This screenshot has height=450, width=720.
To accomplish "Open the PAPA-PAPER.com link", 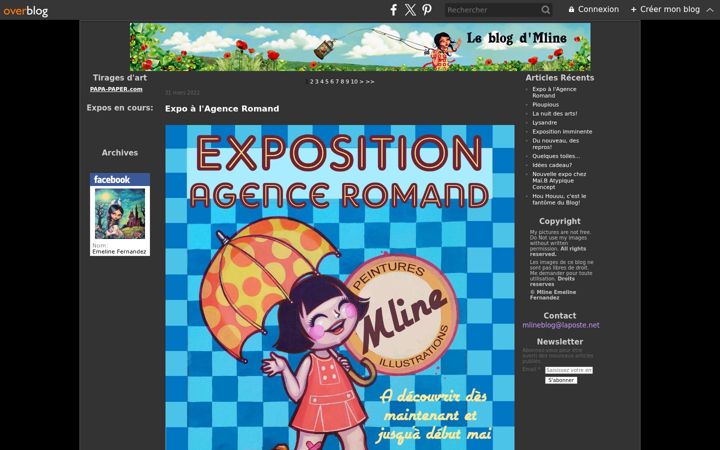I will (116, 89).
